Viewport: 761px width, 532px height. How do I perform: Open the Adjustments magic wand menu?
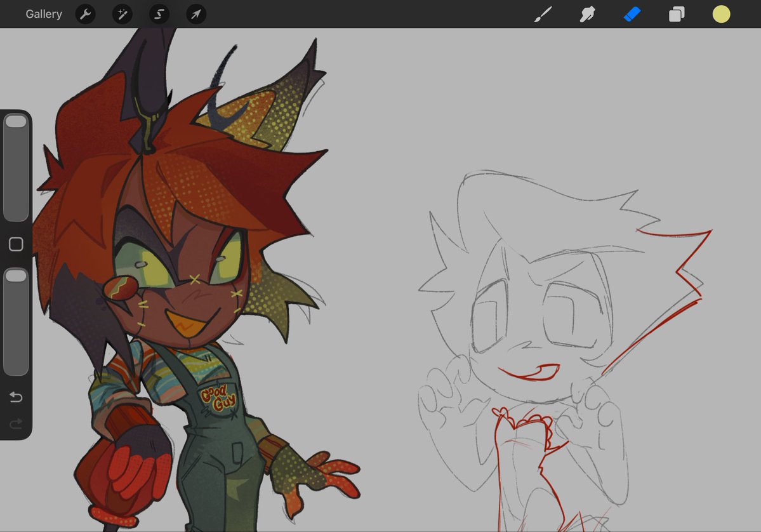point(122,14)
